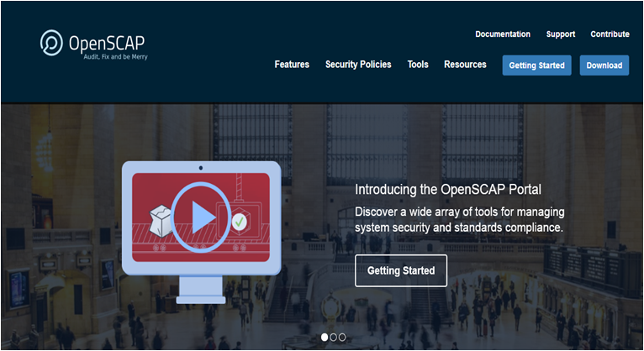Select the first carousel dot
644x351 pixels.
coord(325,337)
